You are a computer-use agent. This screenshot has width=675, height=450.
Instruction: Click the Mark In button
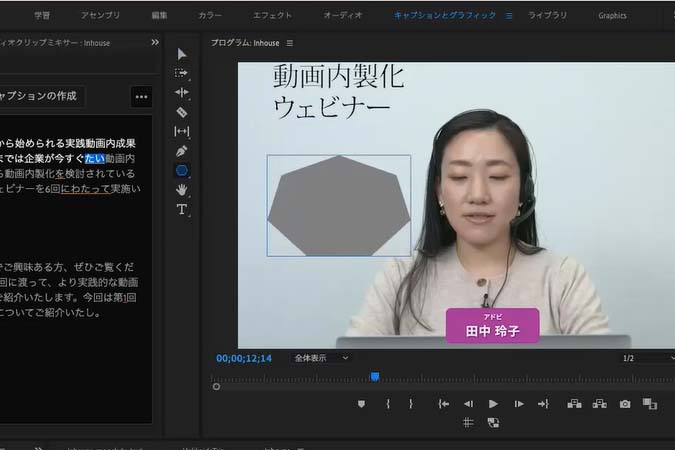[388, 404]
